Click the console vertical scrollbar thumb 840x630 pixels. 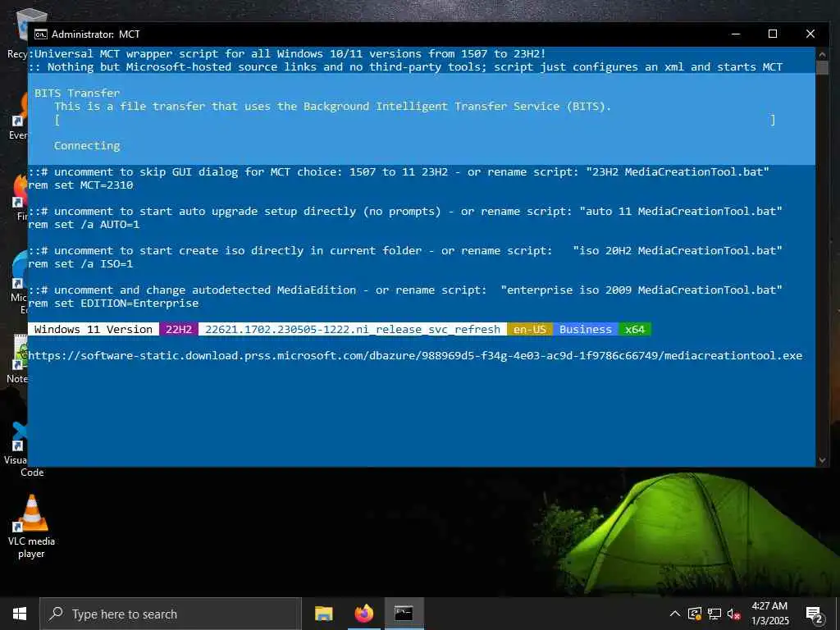(822, 67)
